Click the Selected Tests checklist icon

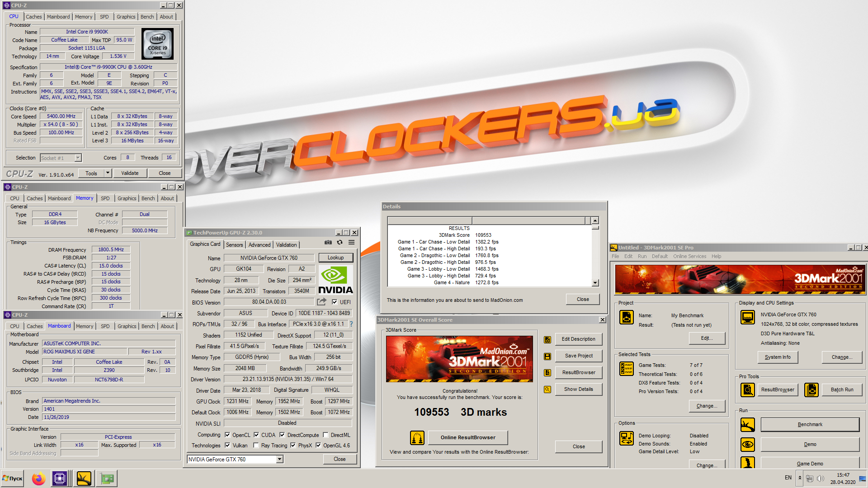coord(627,369)
